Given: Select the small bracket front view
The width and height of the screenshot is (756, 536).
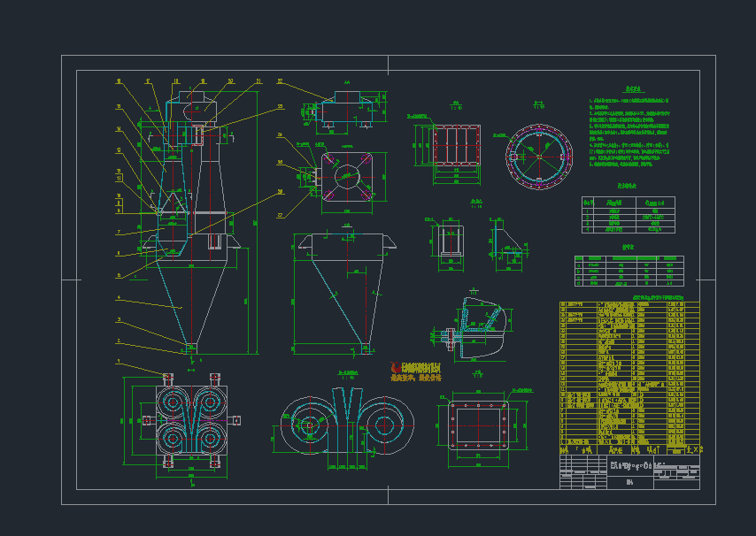Looking at the screenshot, I should coord(451,242).
